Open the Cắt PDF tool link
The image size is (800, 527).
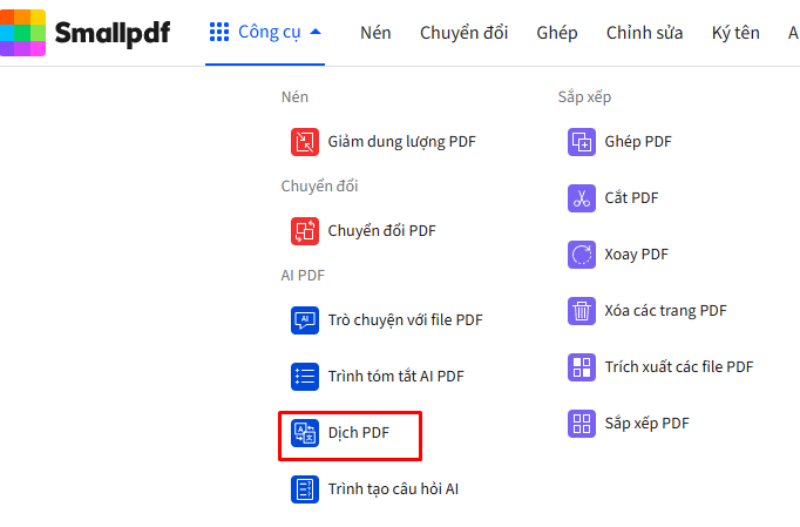[x=631, y=198]
